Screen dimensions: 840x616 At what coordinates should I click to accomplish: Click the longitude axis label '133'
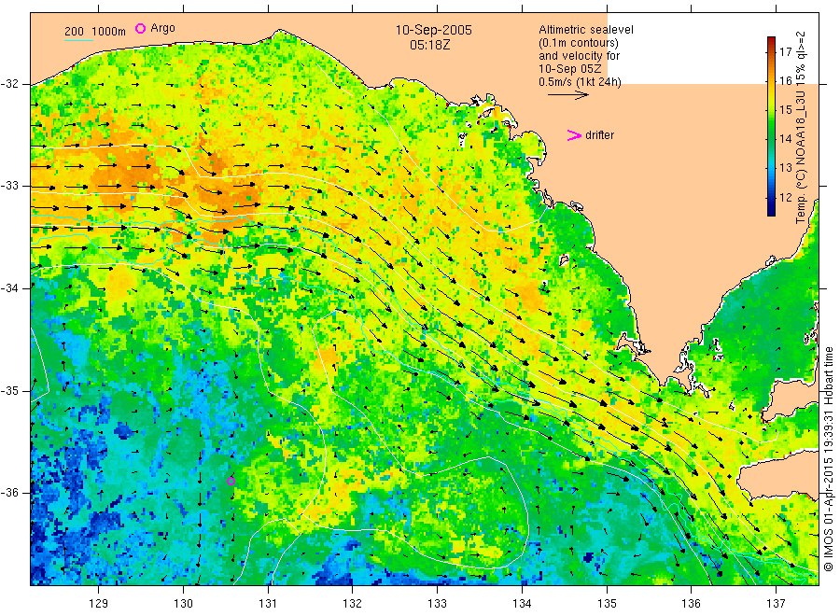[437, 604]
